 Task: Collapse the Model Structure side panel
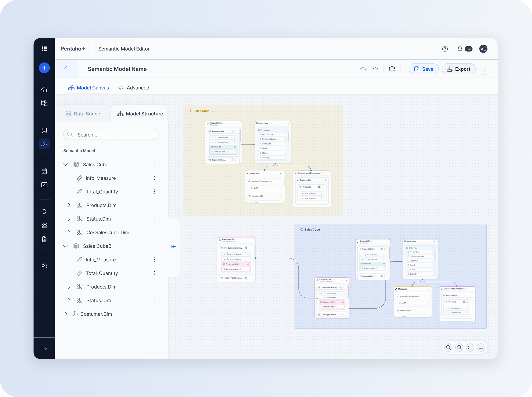coord(174,246)
